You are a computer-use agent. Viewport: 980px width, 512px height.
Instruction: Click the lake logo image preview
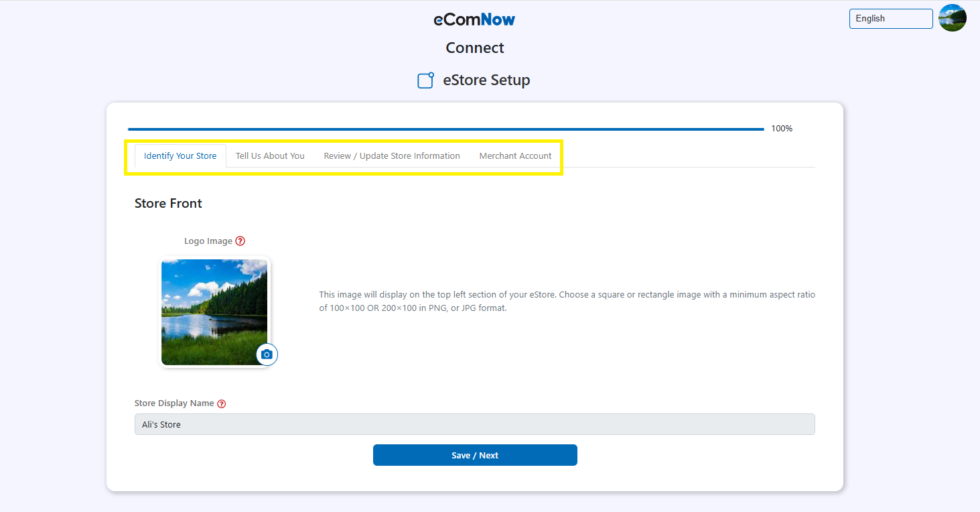point(214,312)
